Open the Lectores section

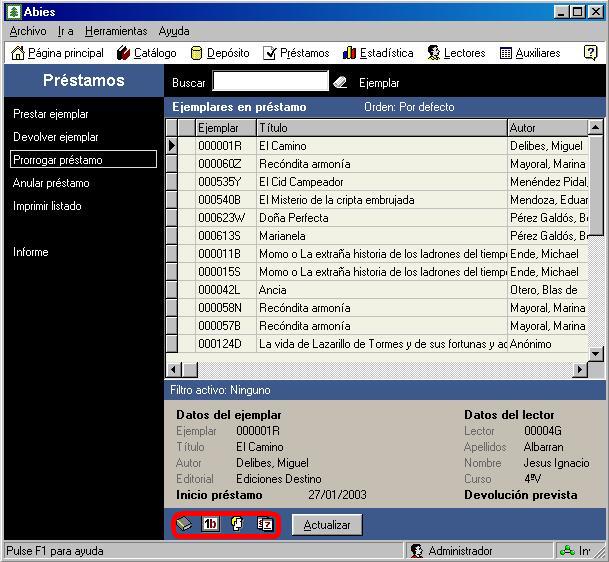pos(456,53)
